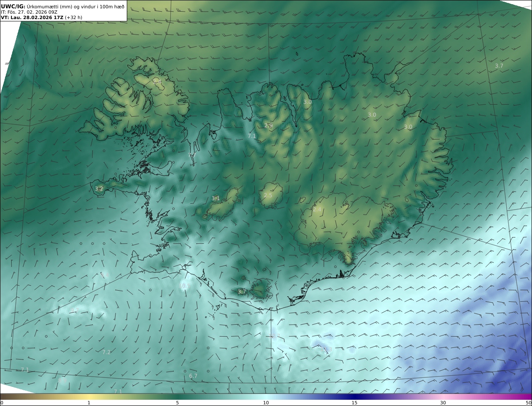532x406 pixels.
Task: Click the colorbar tick label 15
Action: [x=355, y=403]
